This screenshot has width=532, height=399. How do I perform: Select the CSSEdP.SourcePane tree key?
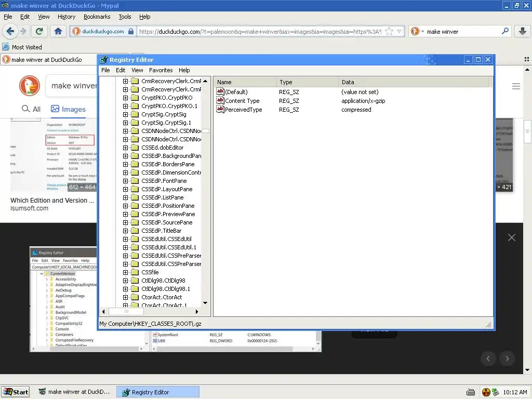point(167,222)
